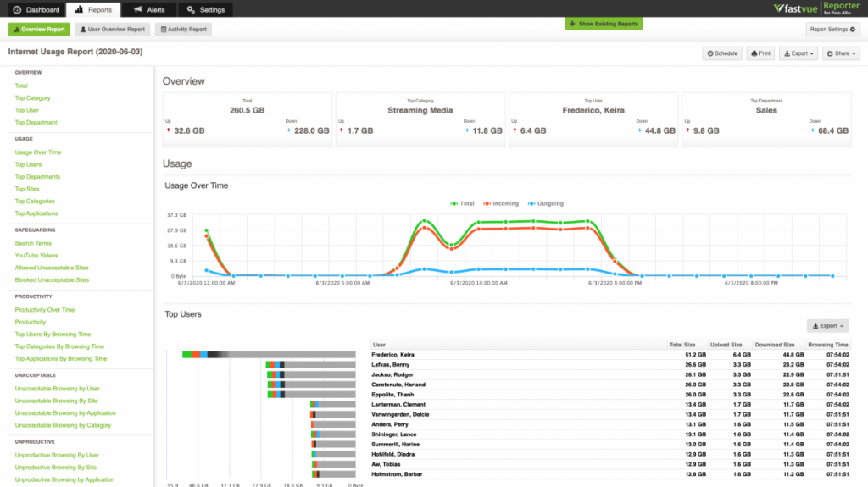Screen dimensions: 868x487
Task: Toggle the Incoming series in legend
Action: [x=502, y=203]
